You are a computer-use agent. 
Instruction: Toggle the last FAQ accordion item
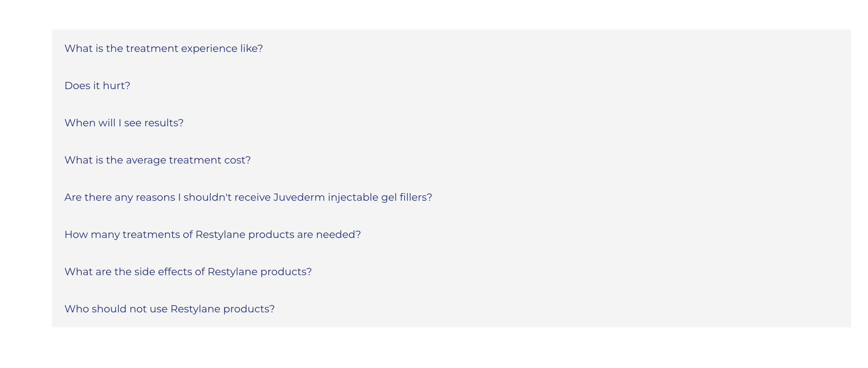click(x=169, y=309)
